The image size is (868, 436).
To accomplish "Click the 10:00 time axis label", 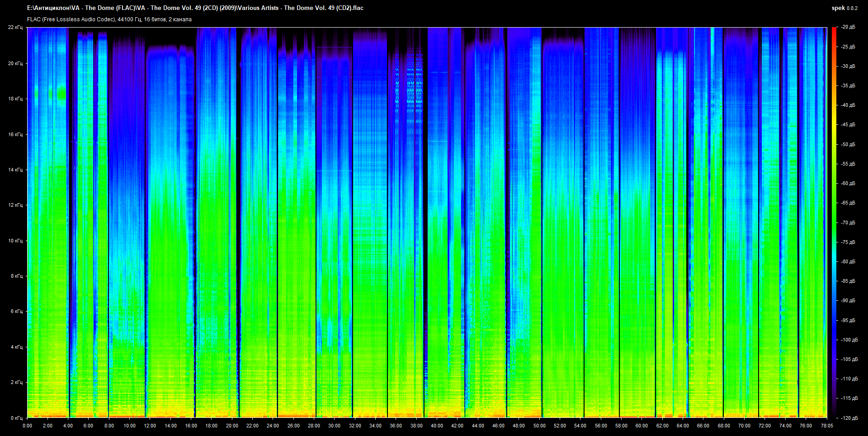I will tap(129, 426).
